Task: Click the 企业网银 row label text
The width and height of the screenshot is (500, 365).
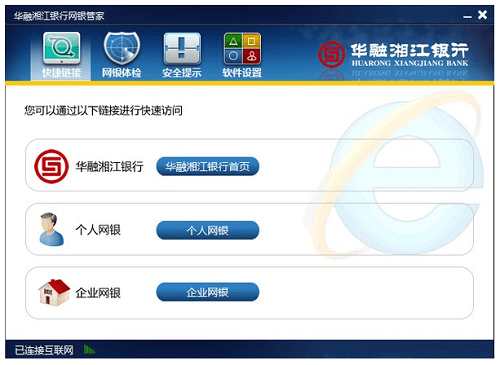Action: click(98, 293)
